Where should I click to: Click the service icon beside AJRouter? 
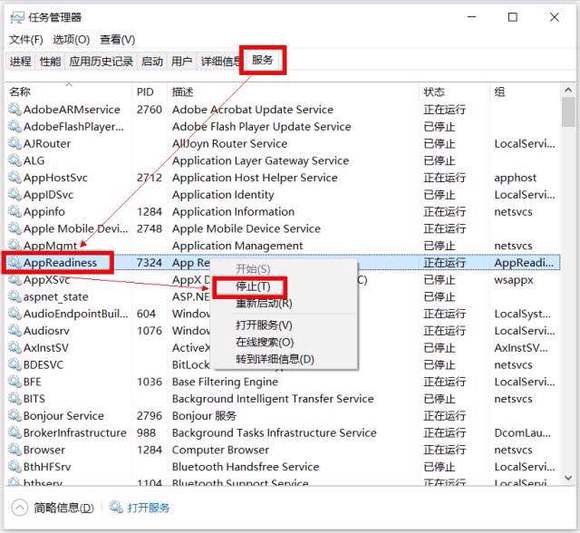coord(15,144)
